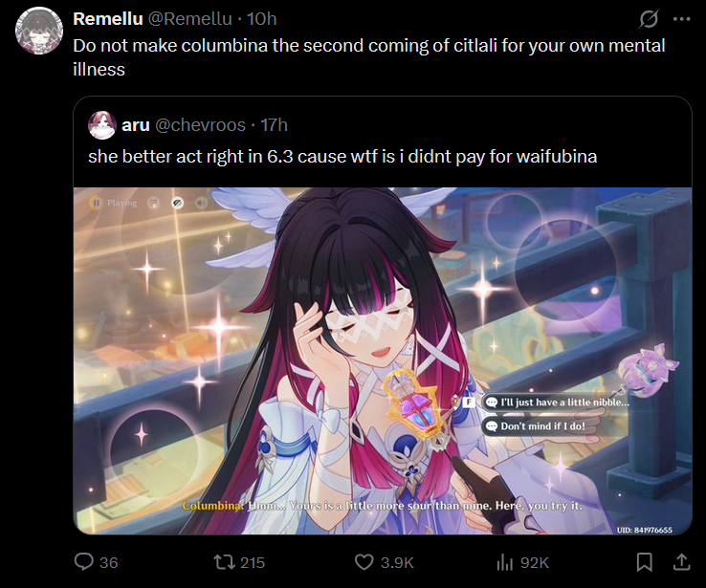Open the @Remellu handle link
This screenshot has width=706, height=588.
pyautogui.click(x=190, y=19)
